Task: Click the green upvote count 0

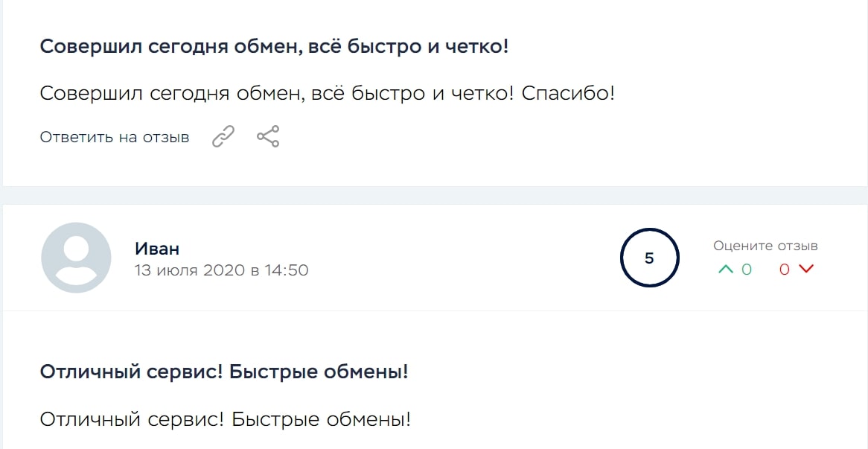Action: pyautogui.click(x=747, y=270)
